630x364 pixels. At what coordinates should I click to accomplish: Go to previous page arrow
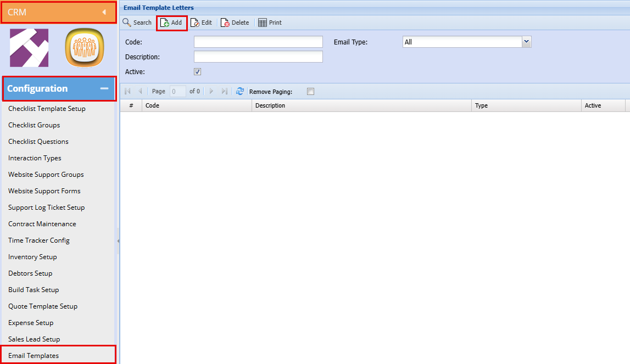(x=140, y=91)
